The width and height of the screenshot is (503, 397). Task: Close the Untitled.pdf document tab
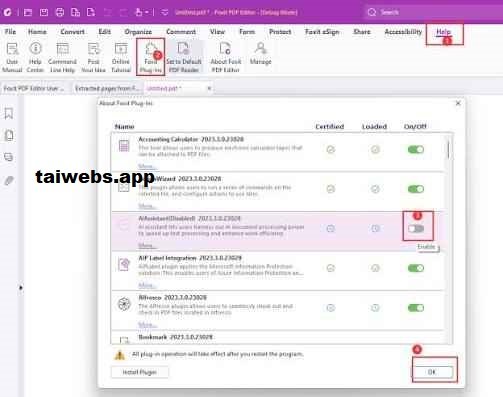click(x=209, y=88)
